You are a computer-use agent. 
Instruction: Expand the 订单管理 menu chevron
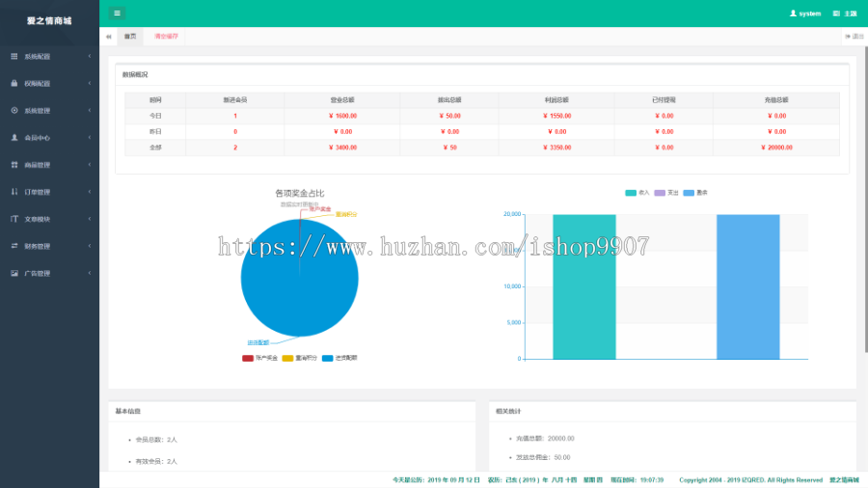[89, 192]
